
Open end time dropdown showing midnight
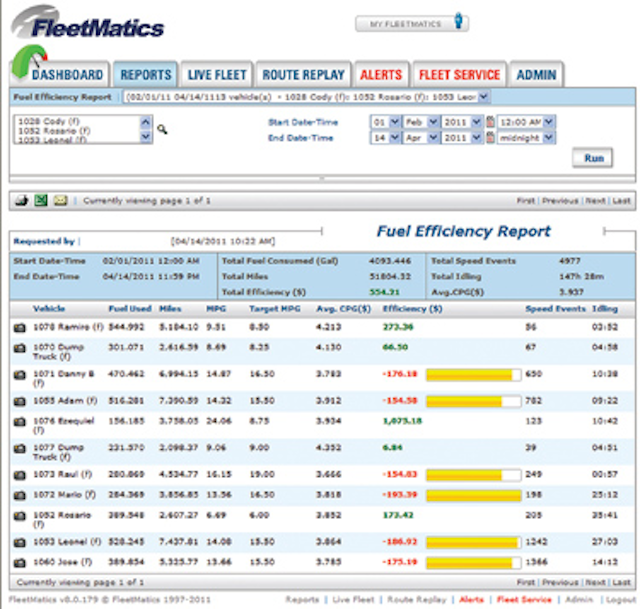click(526, 138)
